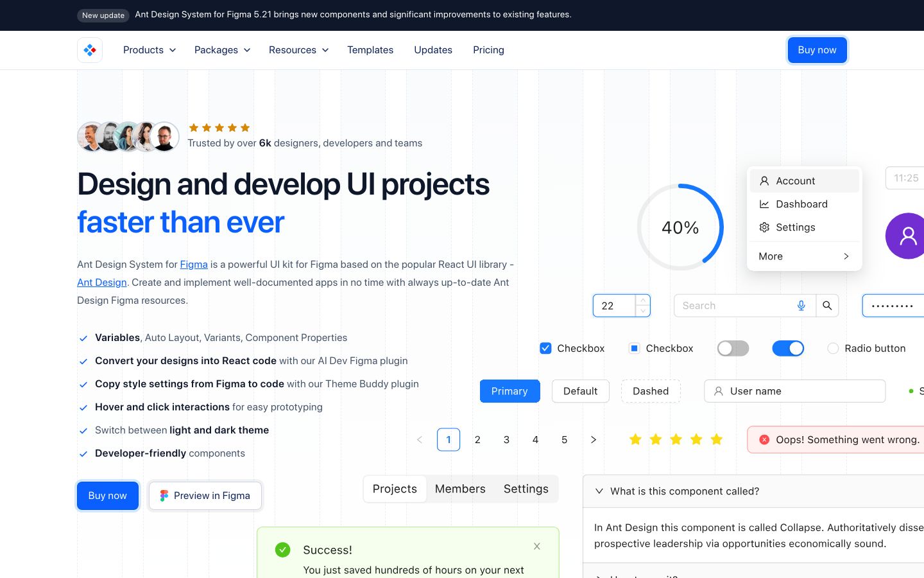924x578 pixels.
Task: Follow the Figma link in description
Action: (194, 265)
